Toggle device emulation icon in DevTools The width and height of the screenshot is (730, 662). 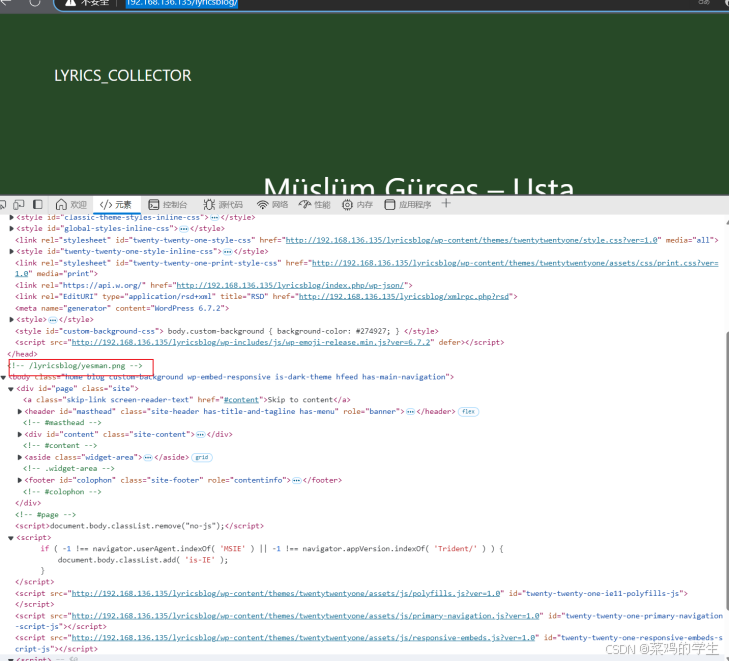tap(19, 204)
